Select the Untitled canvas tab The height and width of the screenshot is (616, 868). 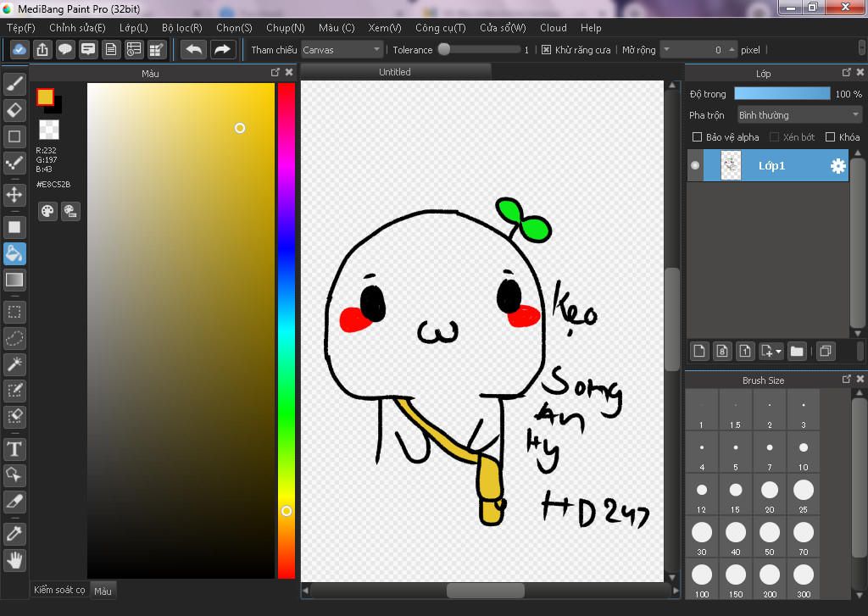395,72
